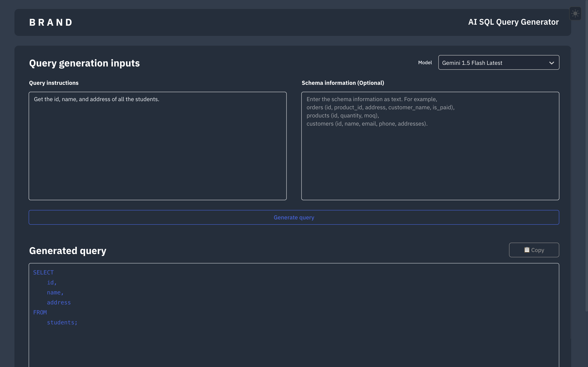The image size is (588, 367).
Task: Click the SELECT keyword in generated query
Action: click(x=43, y=272)
